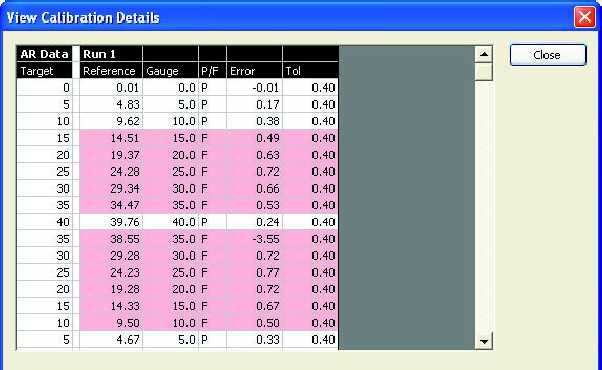
Task: Click the Tol column header
Action: pos(310,71)
